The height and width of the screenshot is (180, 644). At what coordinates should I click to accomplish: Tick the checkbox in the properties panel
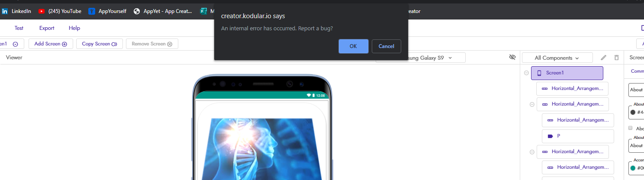click(631, 128)
